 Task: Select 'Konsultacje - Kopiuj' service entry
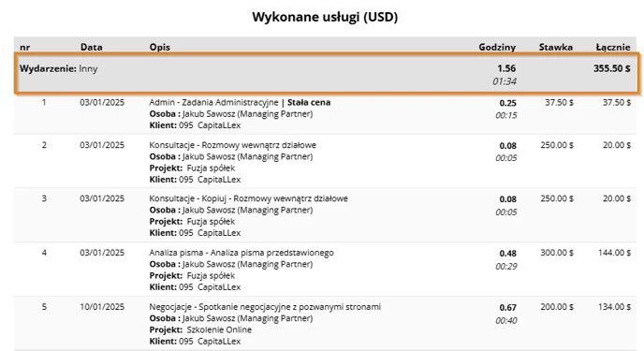pyautogui.click(x=248, y=198)
